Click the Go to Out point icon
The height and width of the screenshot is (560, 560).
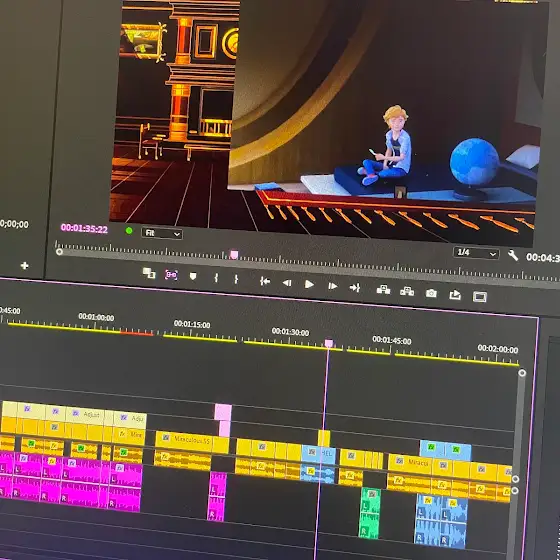point(355,288)
